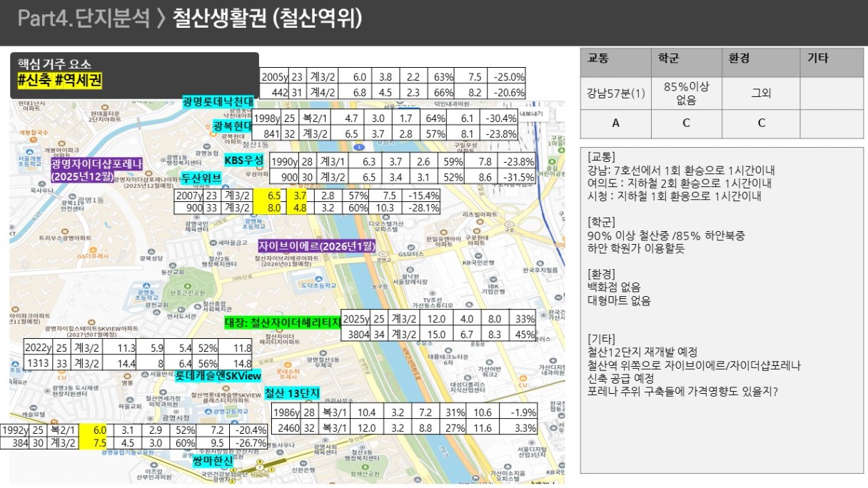Click the '2025y' build-year cell
This screenshot has width=868, height=488.
[355, 319]
